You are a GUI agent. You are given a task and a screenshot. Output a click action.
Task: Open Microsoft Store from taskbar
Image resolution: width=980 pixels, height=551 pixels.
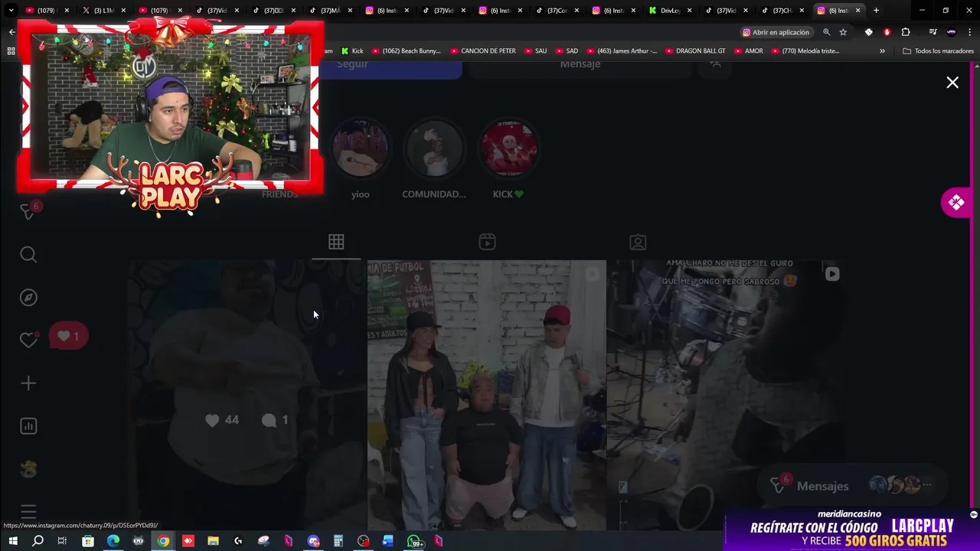click(x=88, y=541)
